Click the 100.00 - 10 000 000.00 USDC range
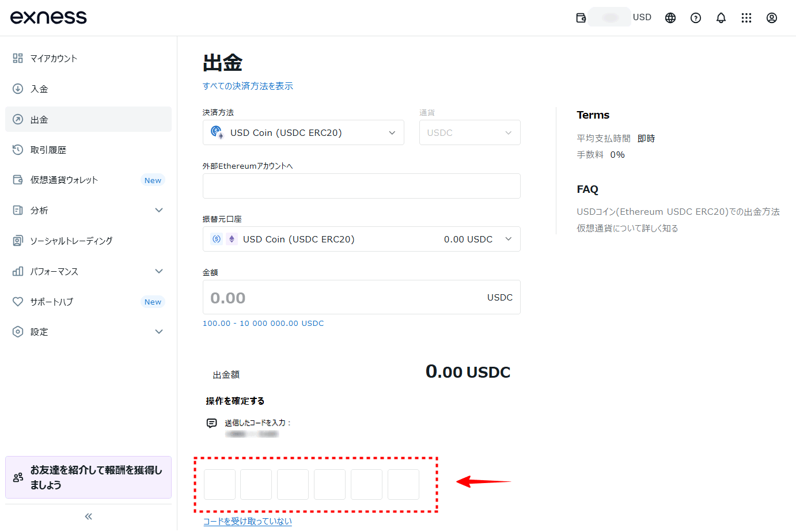 (x=263, y=324)
